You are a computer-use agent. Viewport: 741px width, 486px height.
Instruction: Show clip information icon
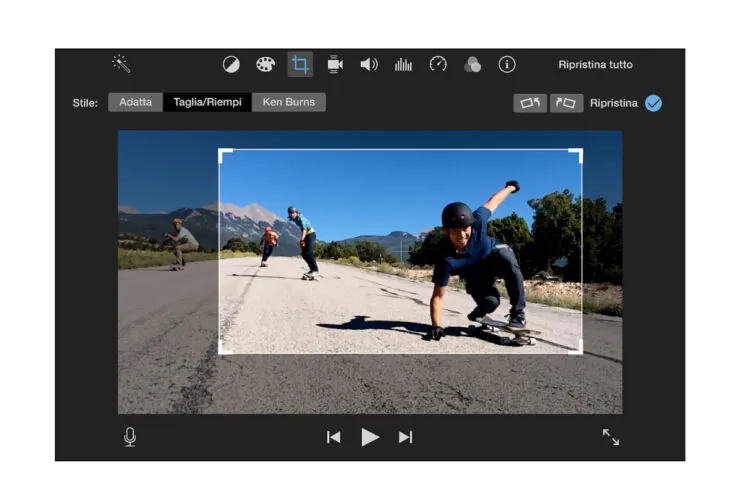tap(507, 64)
